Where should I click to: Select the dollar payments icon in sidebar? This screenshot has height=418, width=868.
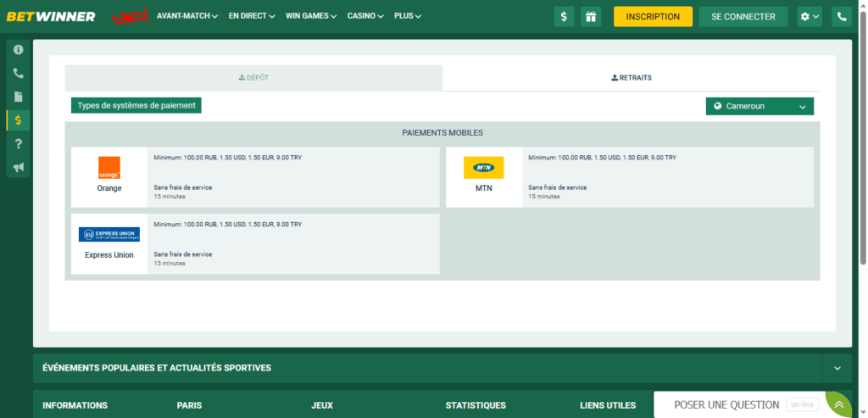click(x=19, y=120)
